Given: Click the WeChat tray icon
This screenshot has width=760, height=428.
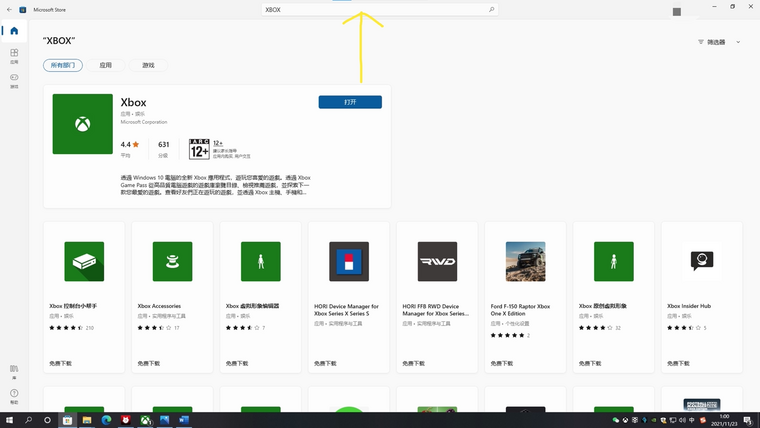Looking at the screenshot, I should point(616,420).
